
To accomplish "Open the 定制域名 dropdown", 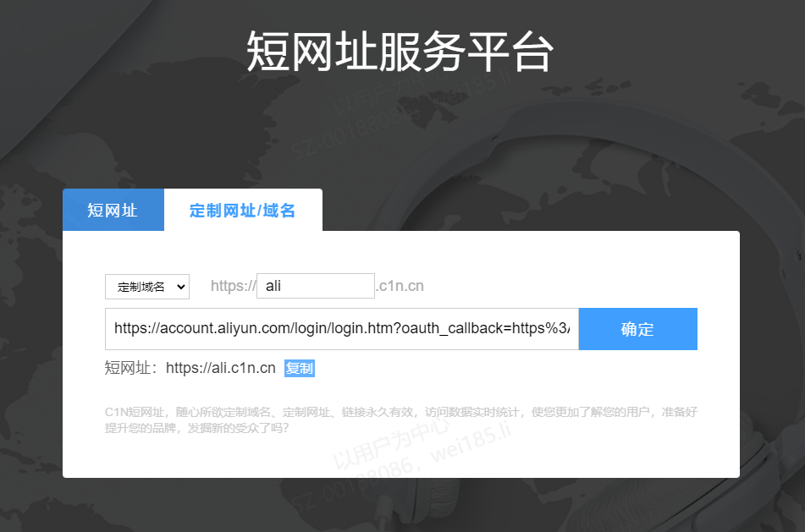I will click(147, 286).
